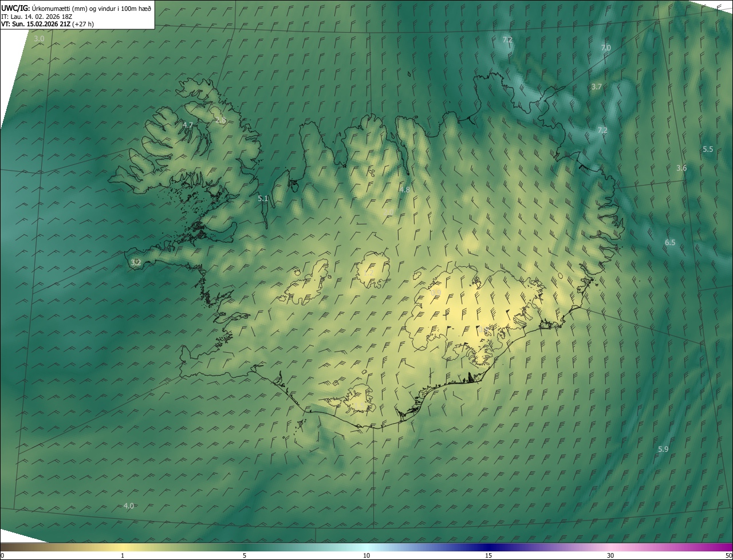This screenshot has height=560, width=733.
Task: Click the 4.8 value label
Action: click(x=405, y=189)
